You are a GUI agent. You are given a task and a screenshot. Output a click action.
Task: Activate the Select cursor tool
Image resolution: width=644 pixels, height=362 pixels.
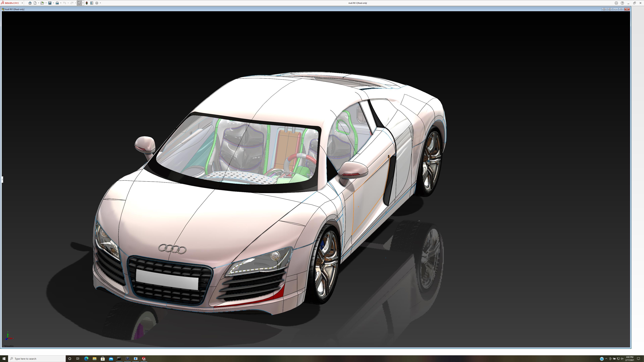79,3
